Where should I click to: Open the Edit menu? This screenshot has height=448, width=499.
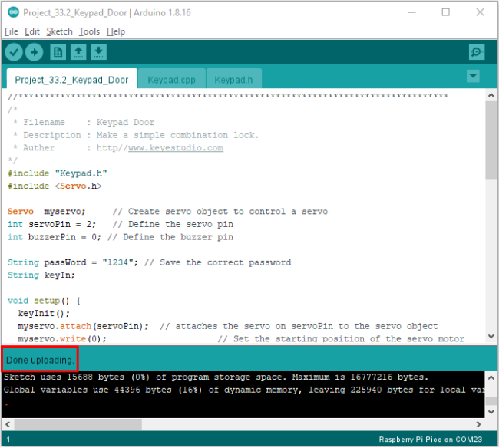tap(31, 31)
